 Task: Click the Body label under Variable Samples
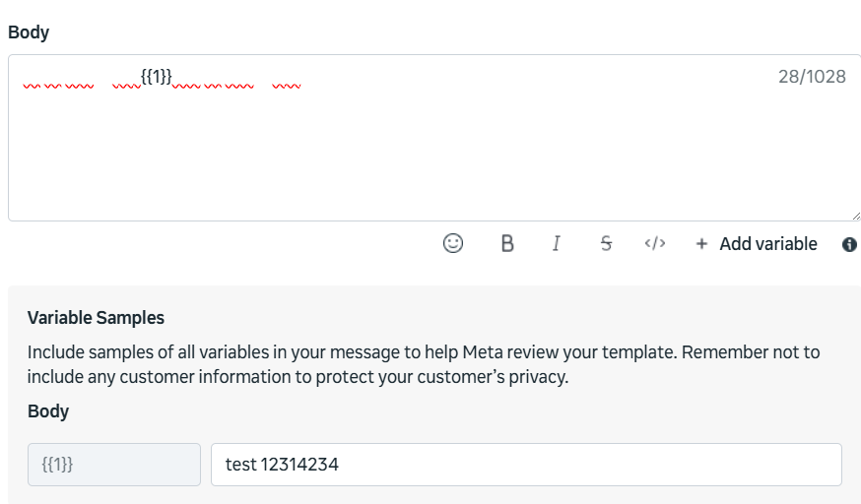click(48, 411)
